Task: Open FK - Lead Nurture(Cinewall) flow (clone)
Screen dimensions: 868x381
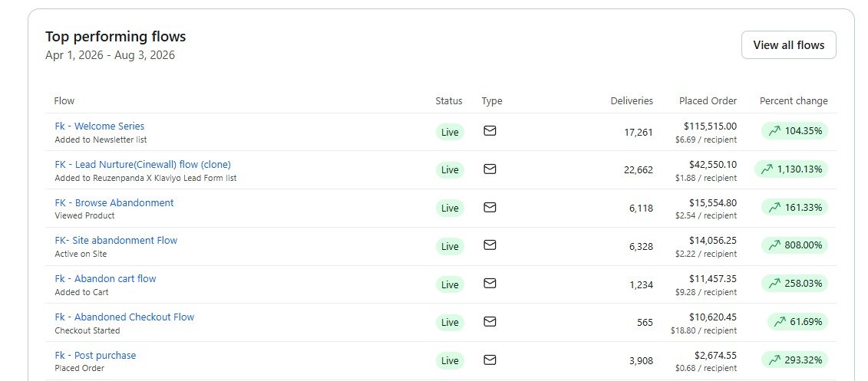Action: (143, 164)
